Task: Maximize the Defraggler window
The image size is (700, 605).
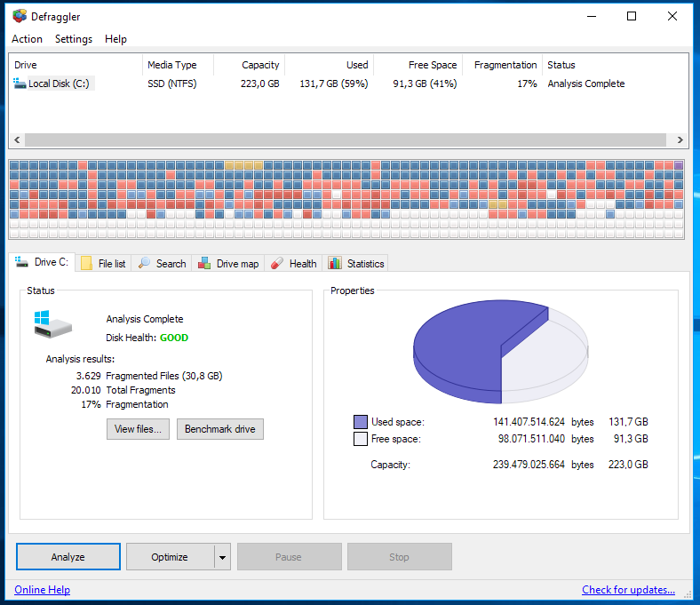Action: tap(632, 17)
